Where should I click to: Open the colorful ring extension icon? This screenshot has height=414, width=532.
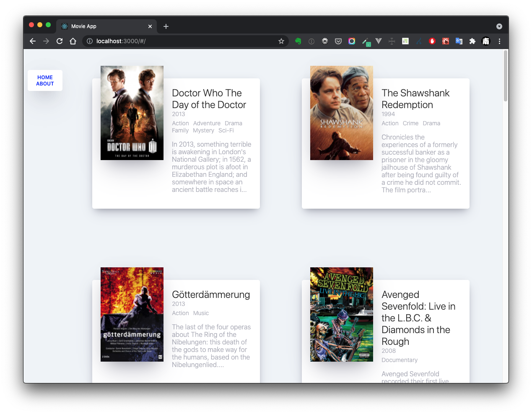[x=352, y=41]
